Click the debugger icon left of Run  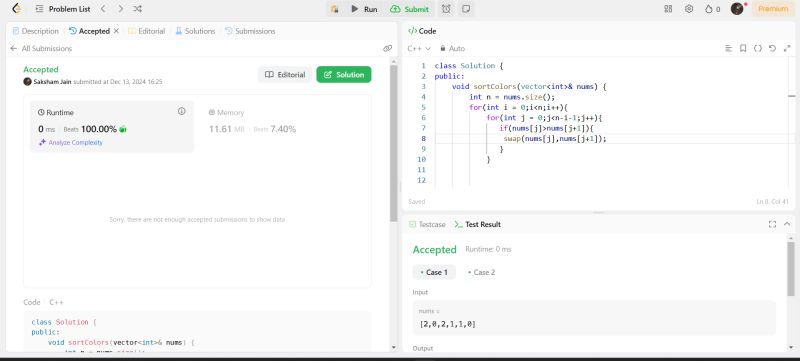tap(335, 9)
